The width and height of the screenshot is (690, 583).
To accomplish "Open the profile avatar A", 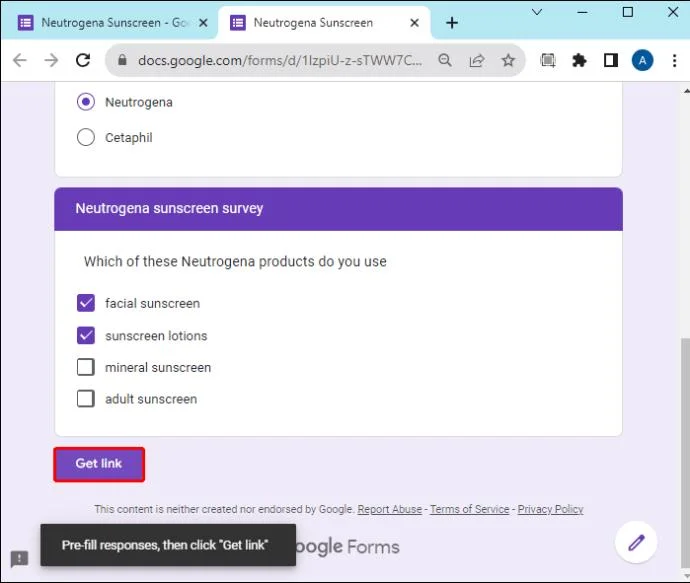I will coord(642,60).
